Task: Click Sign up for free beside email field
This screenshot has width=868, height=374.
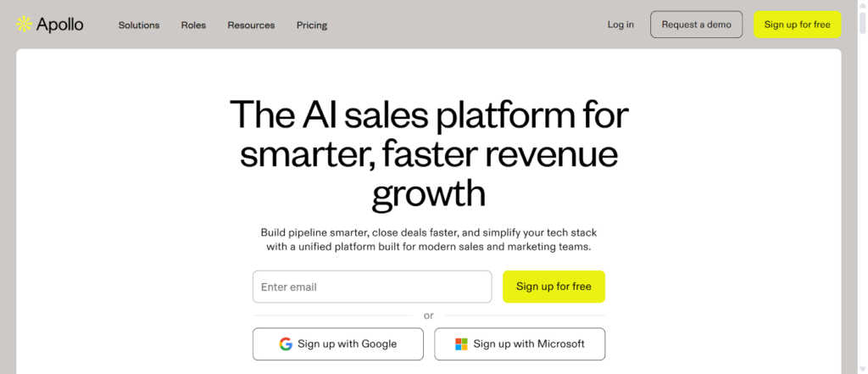Action: pos(554,287)
